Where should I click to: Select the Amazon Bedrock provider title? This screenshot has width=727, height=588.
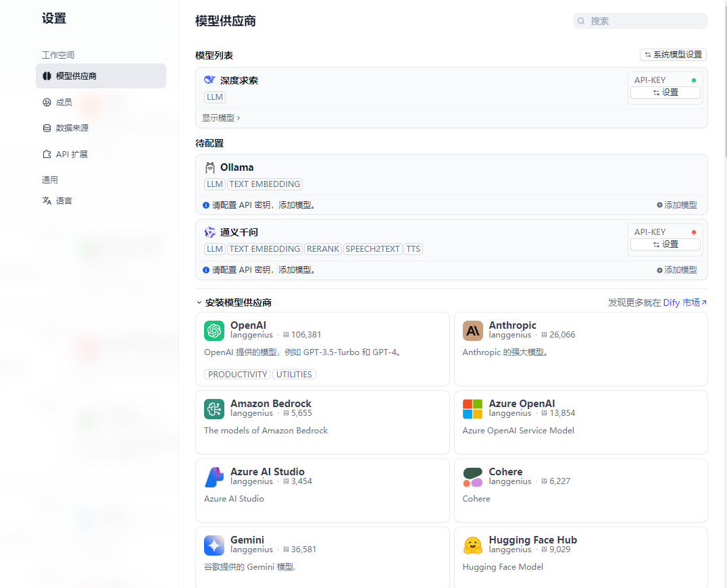point(271,404)
